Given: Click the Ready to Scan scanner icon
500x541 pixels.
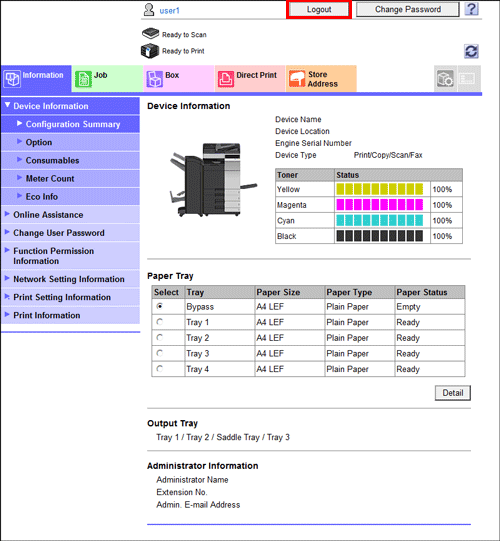Looking at the screenshot, I should point(150,33).
